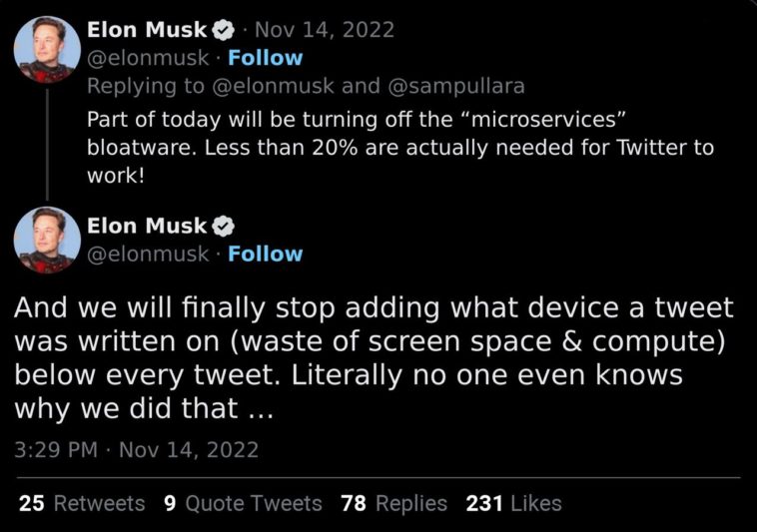Open the 78 Replies
This screenshot has width=757, height=532.
[393, 503]
